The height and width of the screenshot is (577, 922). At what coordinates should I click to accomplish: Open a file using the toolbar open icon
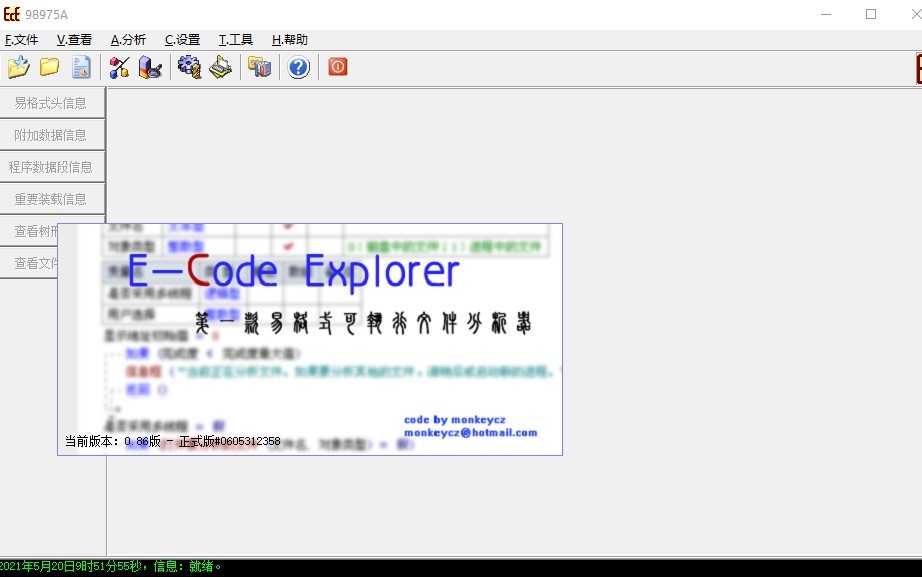(17, 67)
